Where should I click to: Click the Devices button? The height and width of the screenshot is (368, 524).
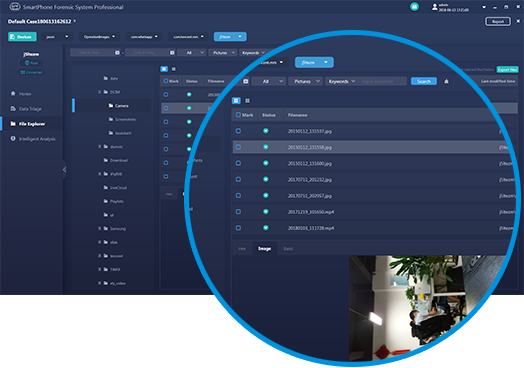point(22,37)
